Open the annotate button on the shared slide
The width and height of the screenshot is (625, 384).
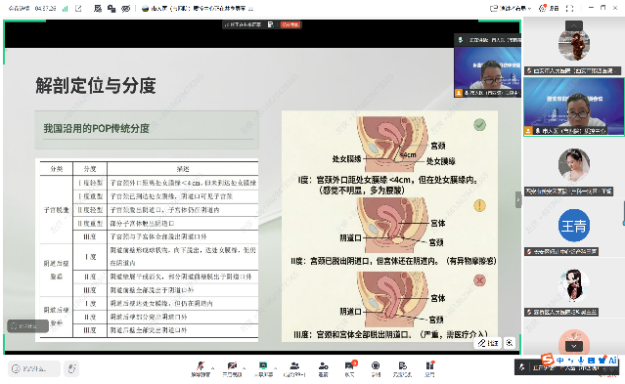[x=488, y=343]
